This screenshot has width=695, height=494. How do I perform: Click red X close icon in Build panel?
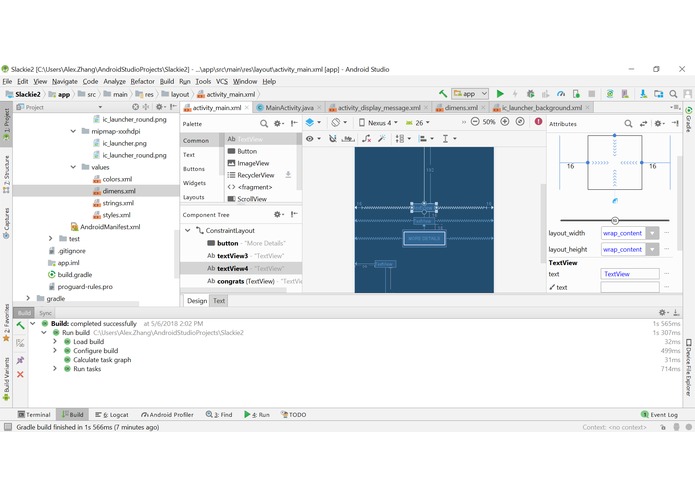coord(20,374)
